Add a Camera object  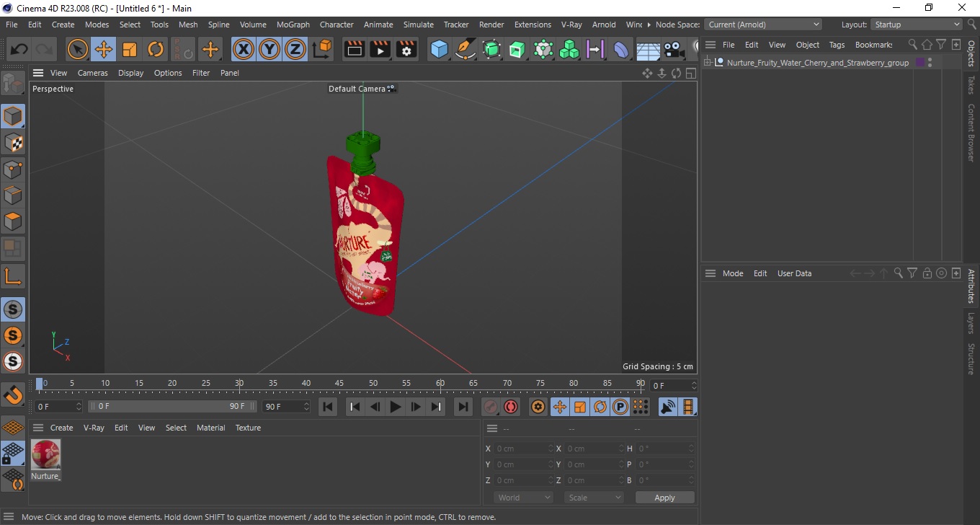674,50
